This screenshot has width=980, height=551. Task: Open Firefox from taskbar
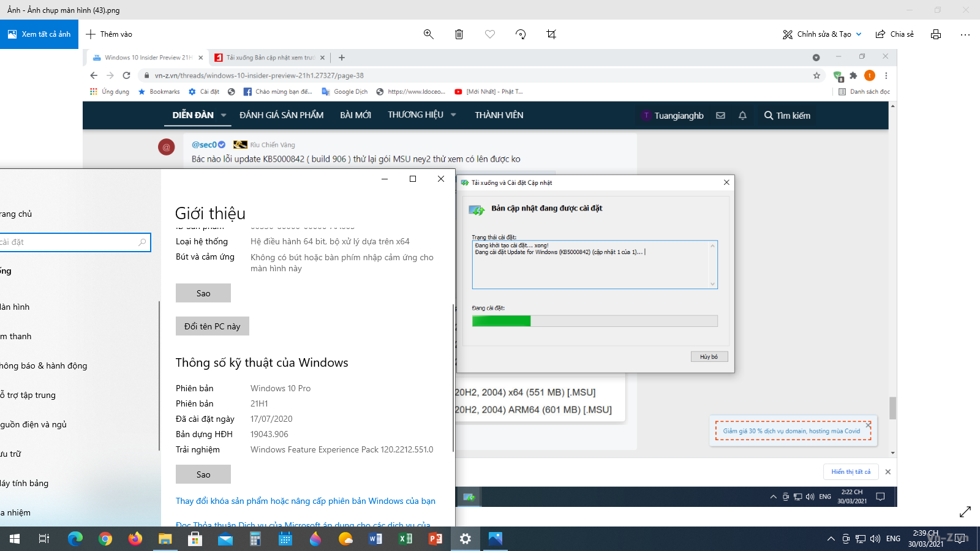coord(135,539)
